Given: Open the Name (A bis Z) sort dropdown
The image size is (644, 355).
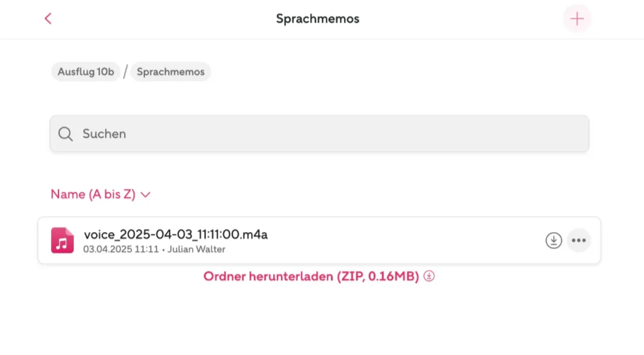Looking at the screenshot, I should (x=100, y=194).
